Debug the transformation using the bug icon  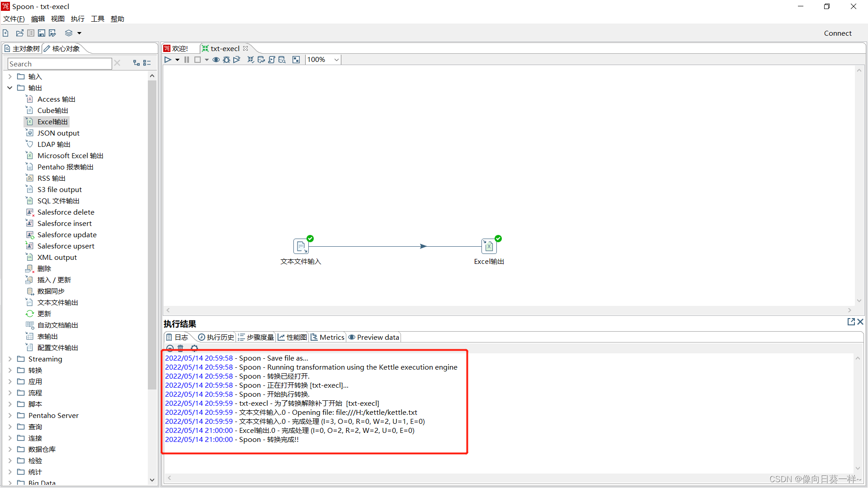pos(226,59)
